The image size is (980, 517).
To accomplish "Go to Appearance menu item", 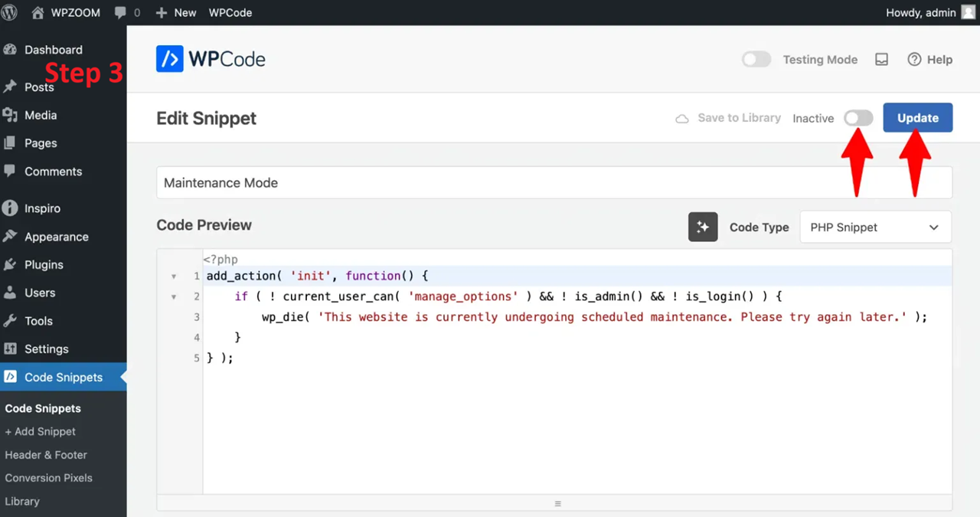I will pyautogui.click(x=56, y=237).
